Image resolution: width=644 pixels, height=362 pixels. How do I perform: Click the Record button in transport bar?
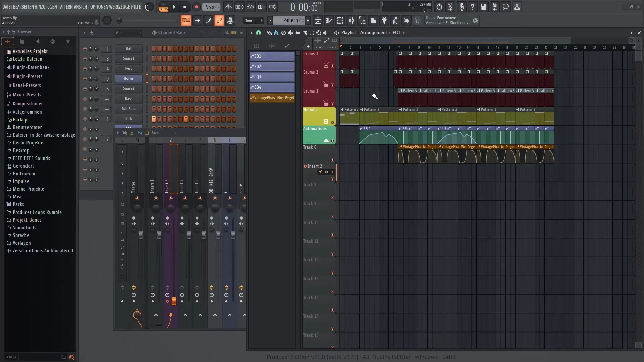[196, 7]
